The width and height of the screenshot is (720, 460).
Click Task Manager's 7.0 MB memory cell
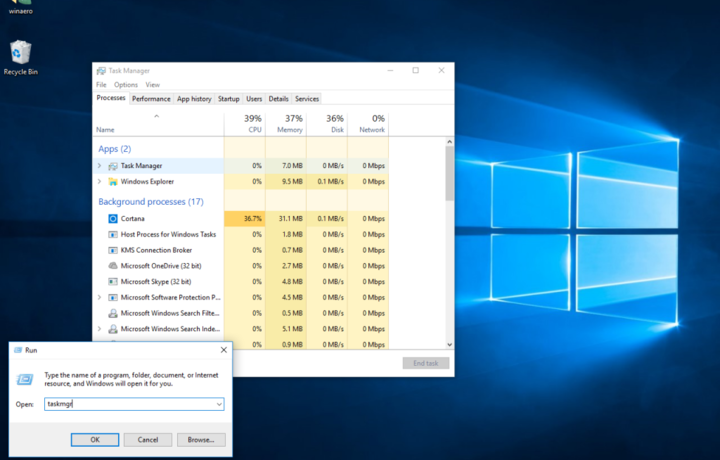click(x=286, y=166)
